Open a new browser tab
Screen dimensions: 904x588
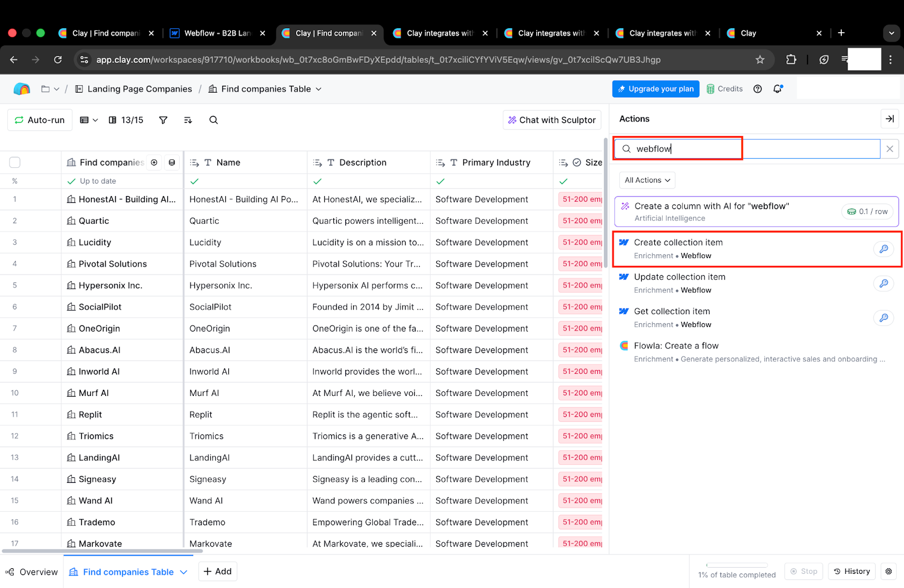click(x=841, y=33)
